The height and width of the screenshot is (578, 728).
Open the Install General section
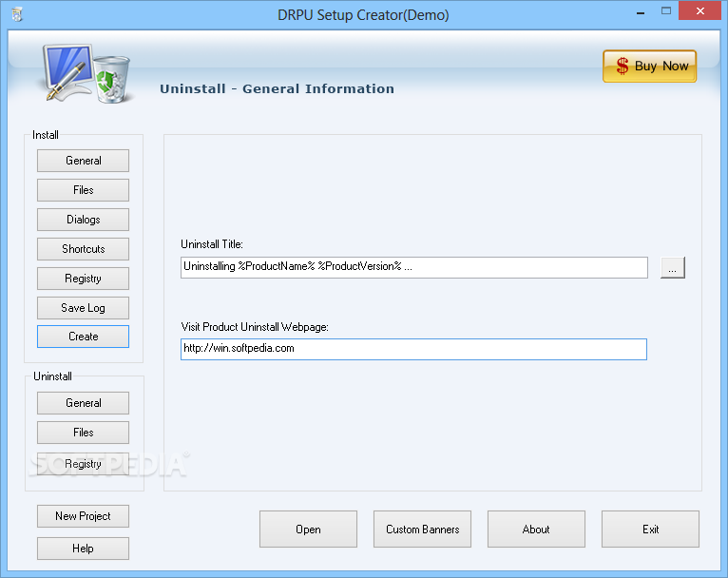(83, 161)
